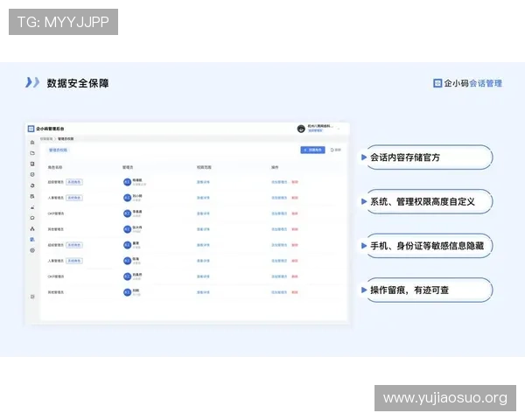The width and height of the screenshot is (525, 420).
Task: Click 添加管理员 in the first OKR管理员 row
Action: (x=279, y=213)
